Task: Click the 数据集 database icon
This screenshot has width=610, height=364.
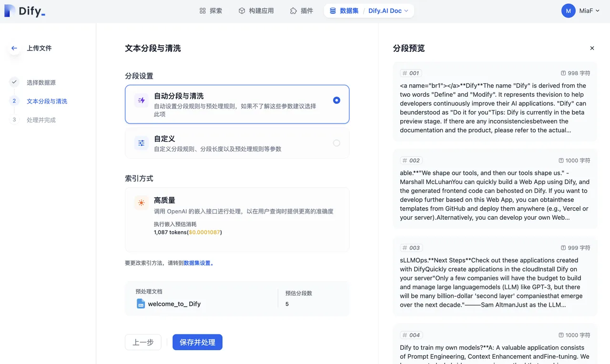Action: pos(333,11)
